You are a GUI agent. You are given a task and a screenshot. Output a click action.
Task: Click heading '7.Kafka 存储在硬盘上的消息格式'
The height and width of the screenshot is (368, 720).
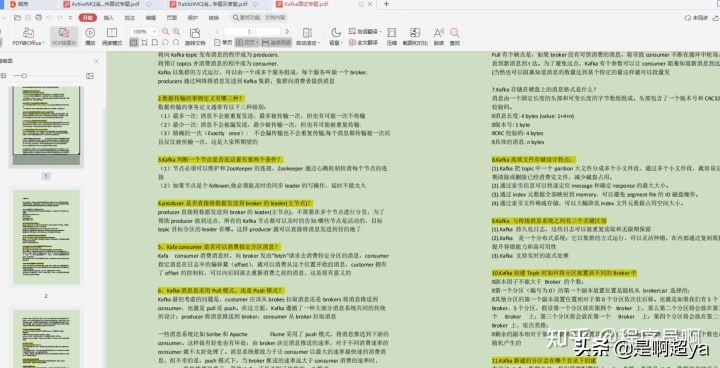point(544,90)
